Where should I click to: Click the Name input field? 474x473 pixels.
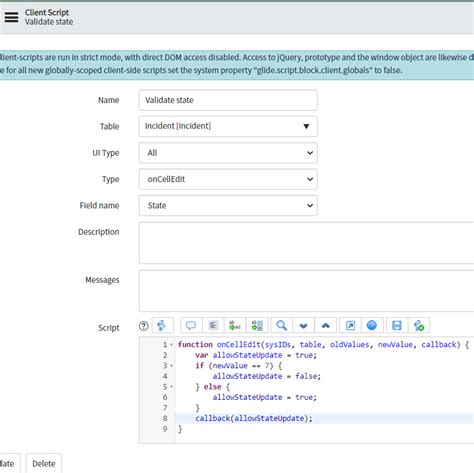228,100
